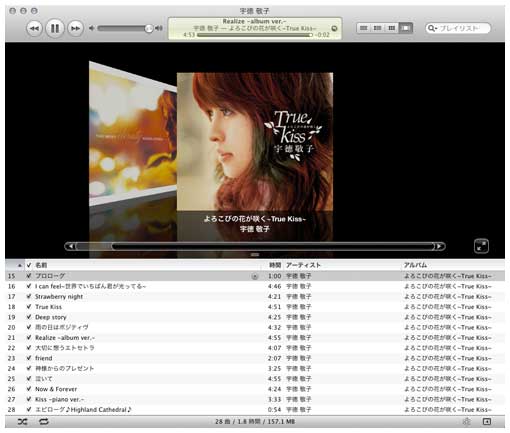Click the round icon in the プロローグ row
This screenshot has width=510, height=433.
pyautogui.click(x=255, y=276)
